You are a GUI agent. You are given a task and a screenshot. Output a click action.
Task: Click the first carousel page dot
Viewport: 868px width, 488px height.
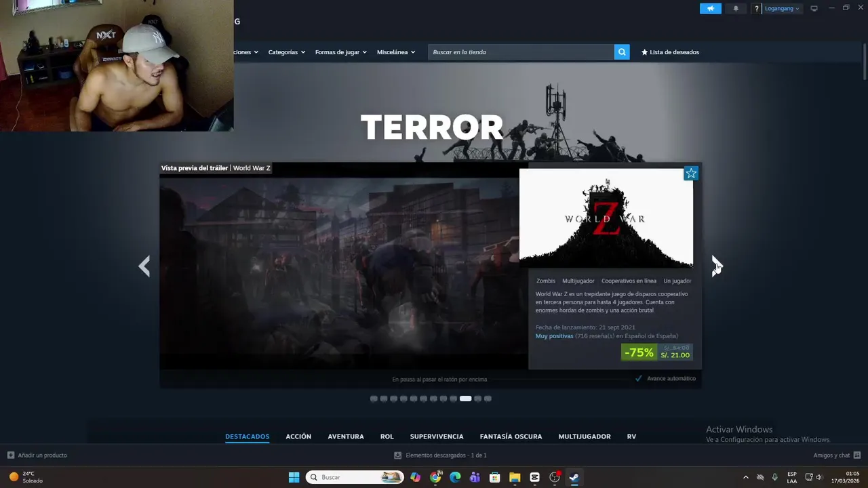click(374, 399)
